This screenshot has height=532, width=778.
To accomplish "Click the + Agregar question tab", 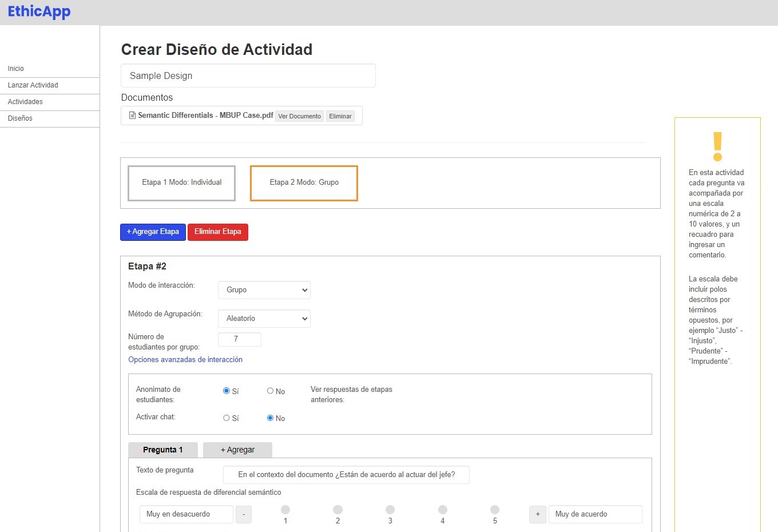I will coord(237,450).
